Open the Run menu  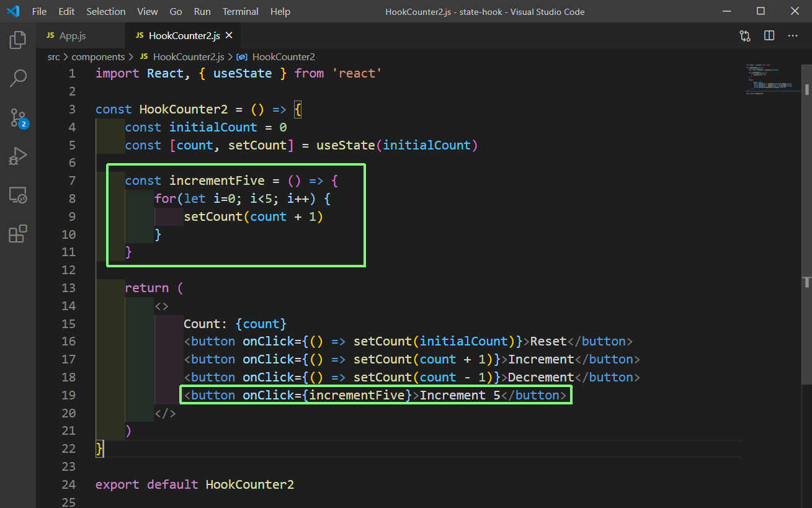(x=202, y=11)
